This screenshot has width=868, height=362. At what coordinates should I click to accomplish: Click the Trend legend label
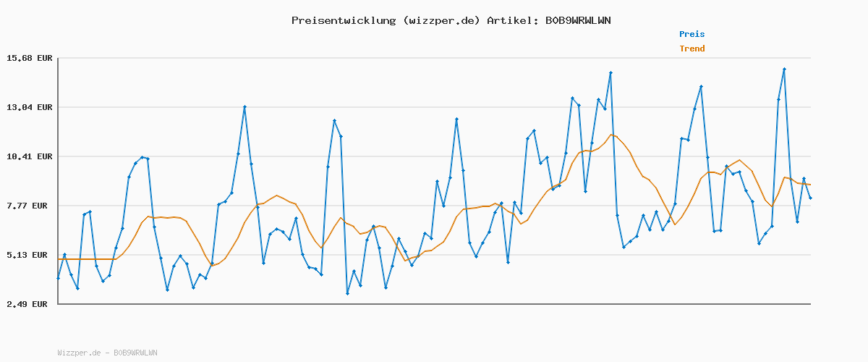pos(692,49)
